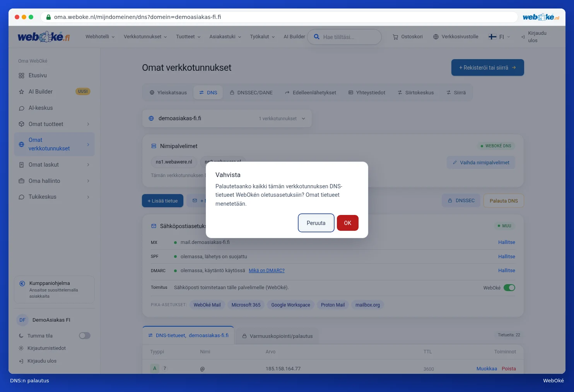Open the Mikä on DMARC? link
Image resolution: width=574 pixels, height=392 pixels.
click(x=266, y=271)
